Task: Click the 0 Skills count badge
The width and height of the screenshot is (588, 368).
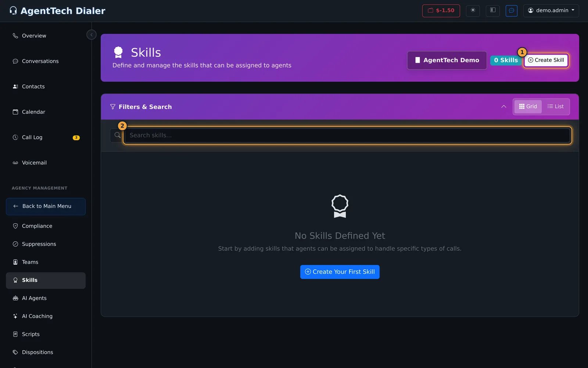Action: pos(506,60)
